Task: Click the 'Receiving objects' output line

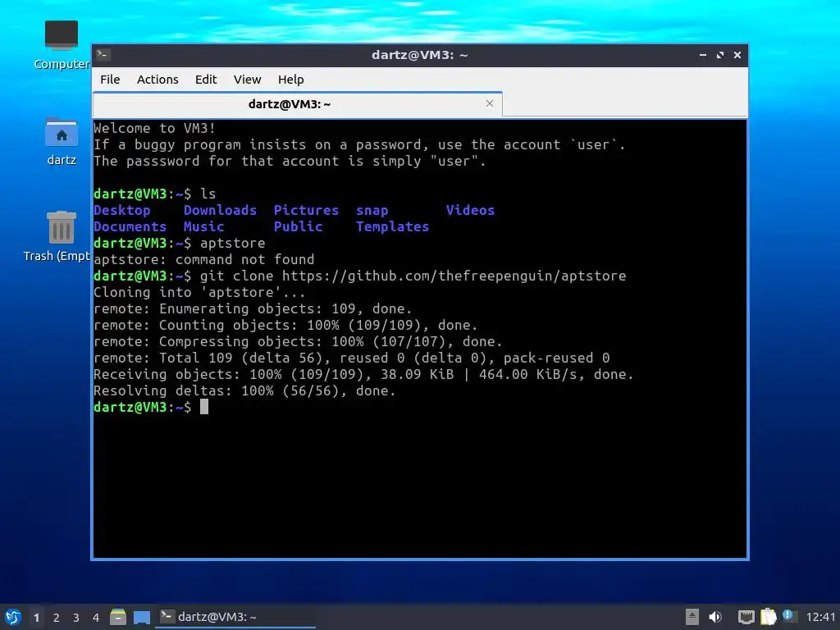Action: coord(363,374)
